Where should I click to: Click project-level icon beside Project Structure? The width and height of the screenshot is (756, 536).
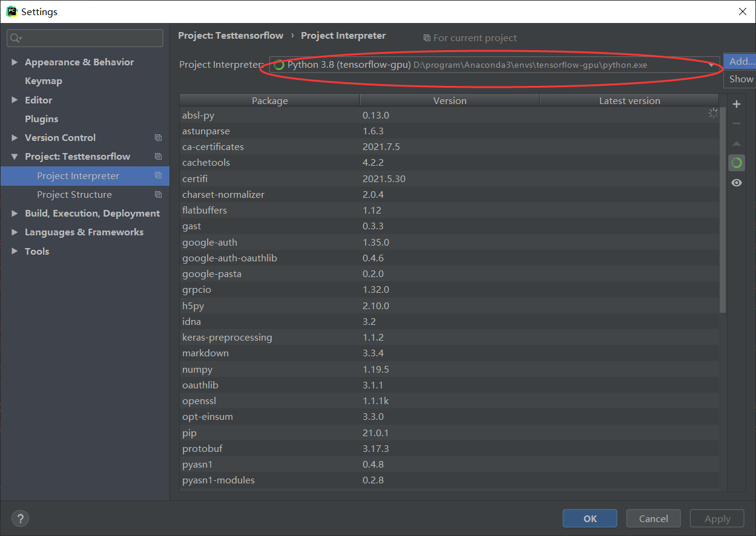point(159,195)
